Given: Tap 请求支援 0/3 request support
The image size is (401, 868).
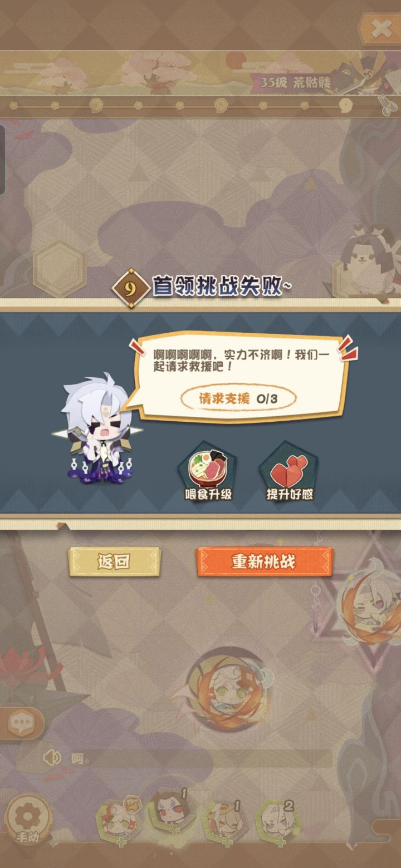Looking at the screenshot, I should click(x=238, y=398).
